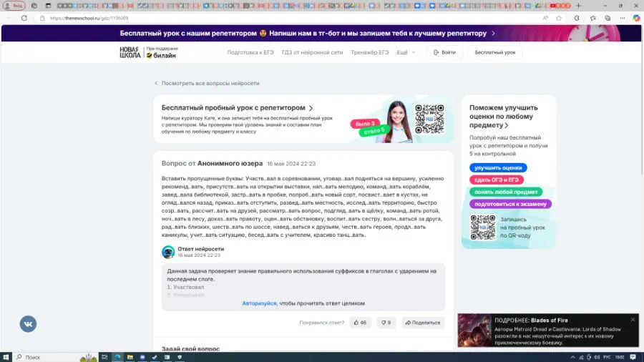Open Task View on the taskbar
This screenshot has width=644, height=362.
104,357
